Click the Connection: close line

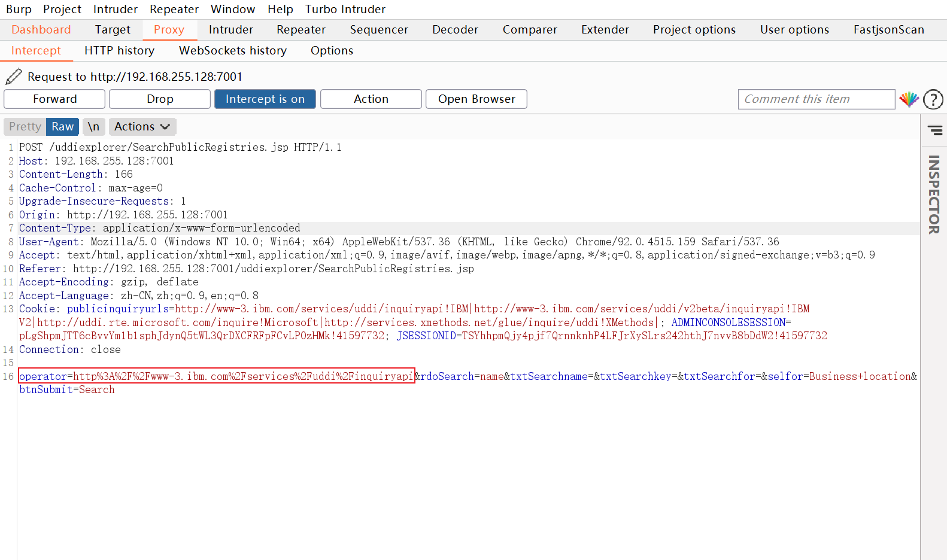coord(70,349)
